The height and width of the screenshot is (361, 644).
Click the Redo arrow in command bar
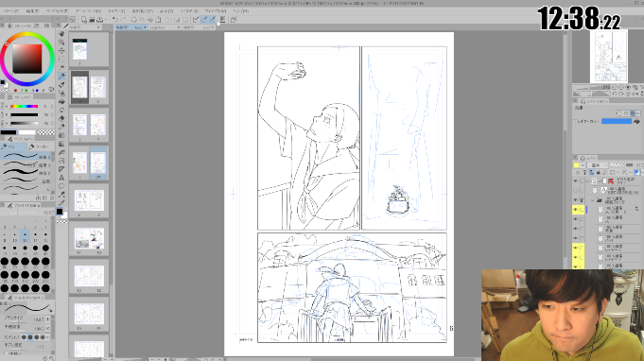[x=123, y=19]
